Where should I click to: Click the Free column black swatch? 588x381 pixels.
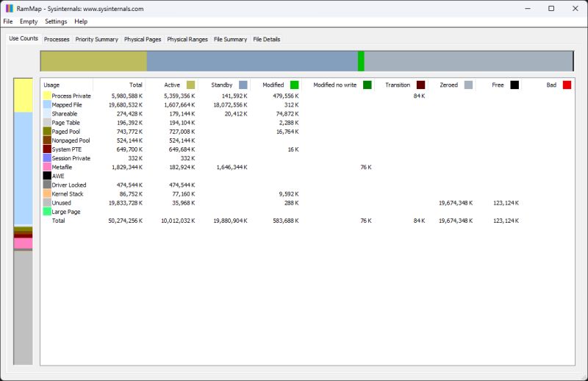(514, 85)
